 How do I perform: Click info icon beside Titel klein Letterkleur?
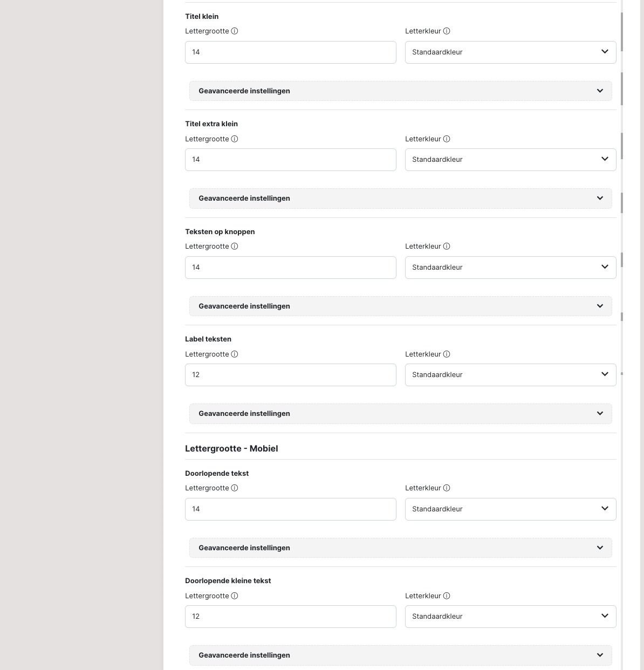(x=447, y=31)
